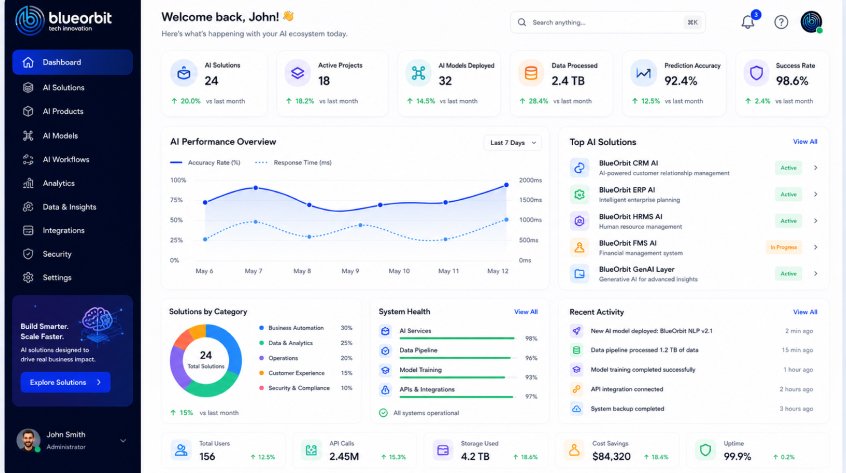Viewport: 846px width, 473px height.
Task: Click the System backup completed cloud icon
Action: [576, 409]
